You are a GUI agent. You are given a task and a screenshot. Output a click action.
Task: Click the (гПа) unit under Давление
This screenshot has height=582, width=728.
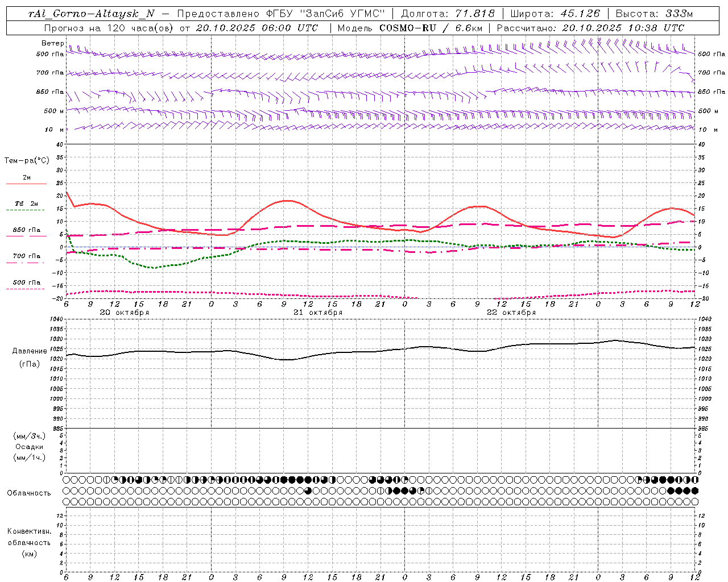30,364
